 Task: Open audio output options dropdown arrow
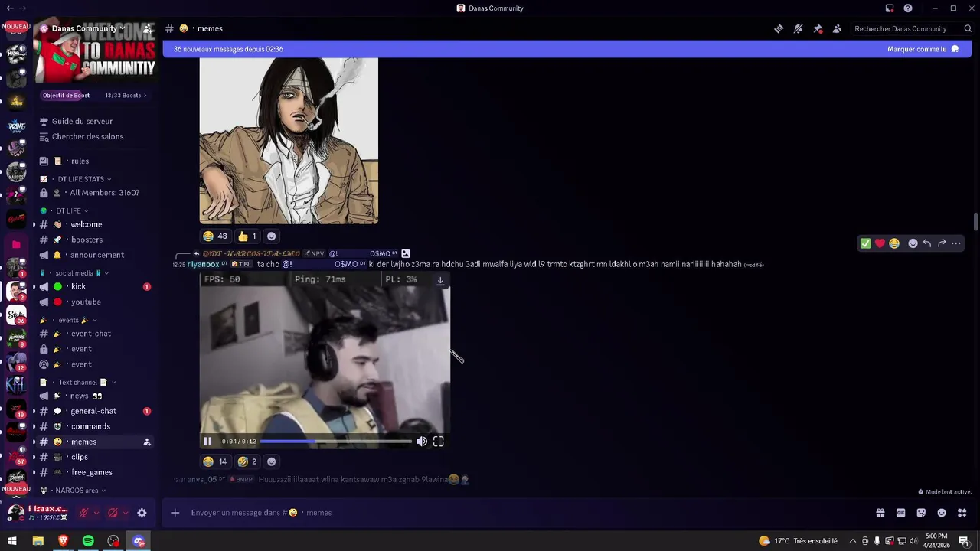(125, 513)
